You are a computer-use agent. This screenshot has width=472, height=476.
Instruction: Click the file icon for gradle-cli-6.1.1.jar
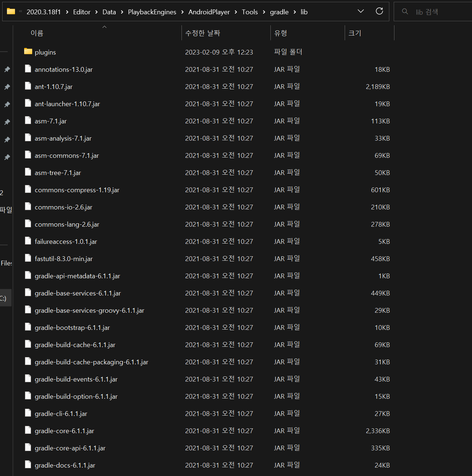(28, 413)
